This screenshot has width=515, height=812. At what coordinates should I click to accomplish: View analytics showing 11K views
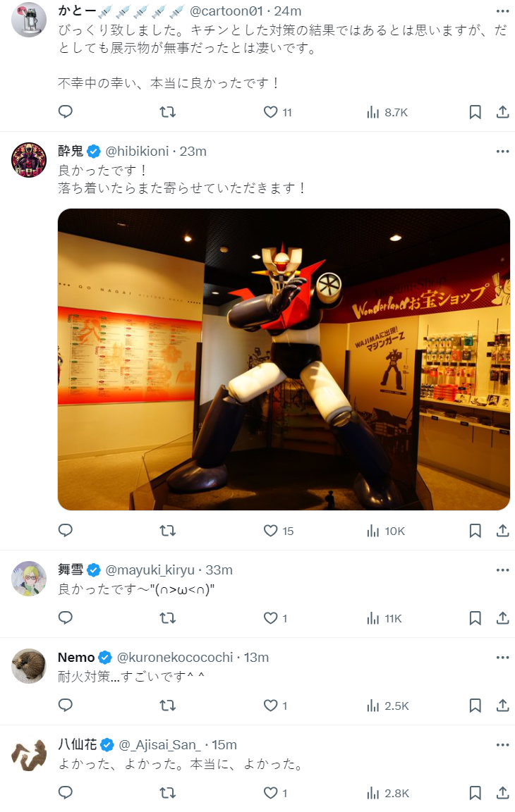(384, 617)
